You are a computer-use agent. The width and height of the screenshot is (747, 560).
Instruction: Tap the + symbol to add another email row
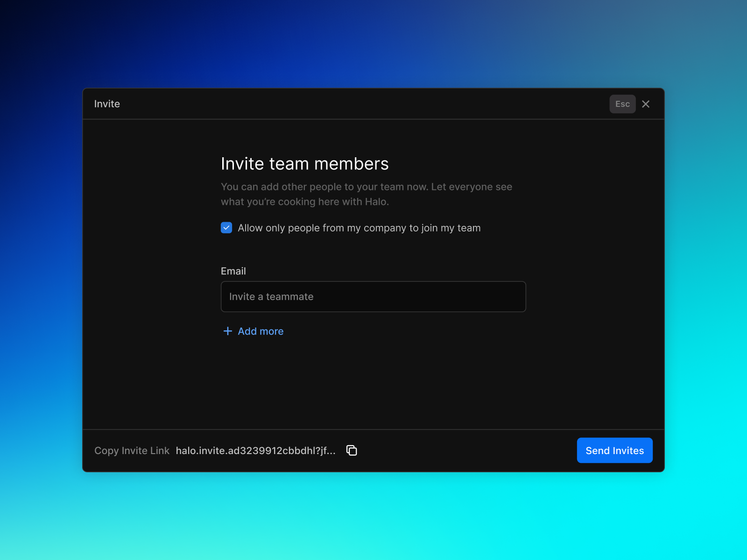tap(227, 331)
